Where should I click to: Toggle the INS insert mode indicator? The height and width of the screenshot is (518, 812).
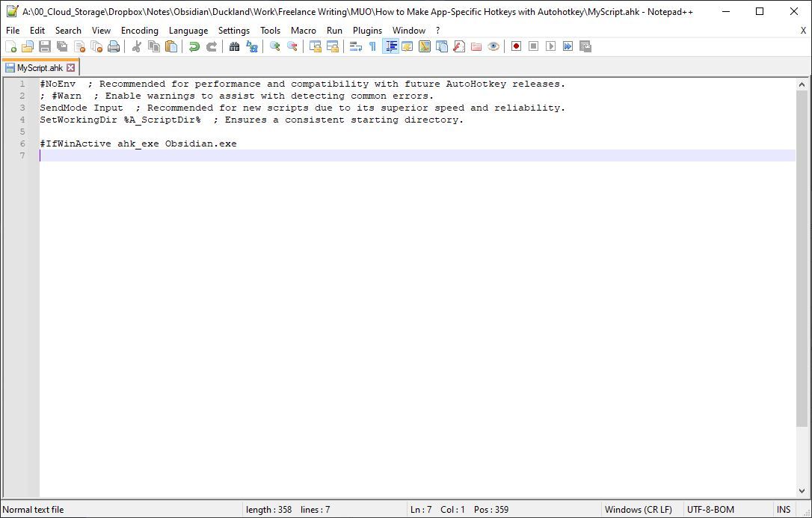(784, 510)
